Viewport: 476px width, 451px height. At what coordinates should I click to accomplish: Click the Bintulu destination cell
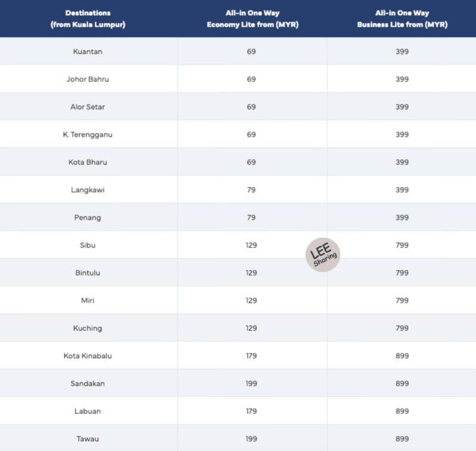pos(87,273)
